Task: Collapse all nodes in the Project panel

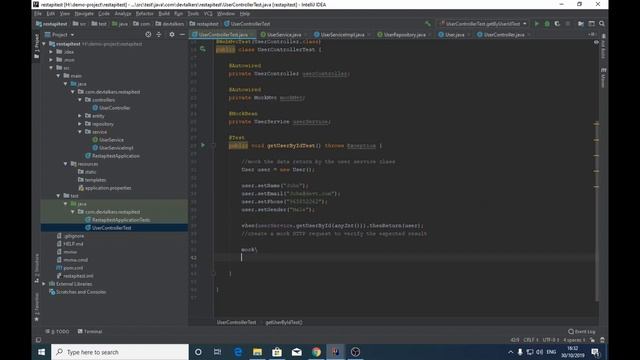Action: [x=159, y=35]
